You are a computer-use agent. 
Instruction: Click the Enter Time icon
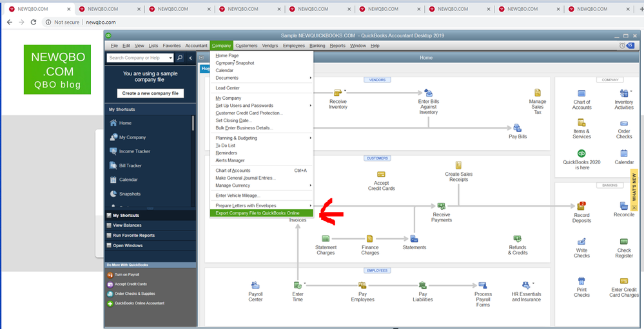click(297, 285)
